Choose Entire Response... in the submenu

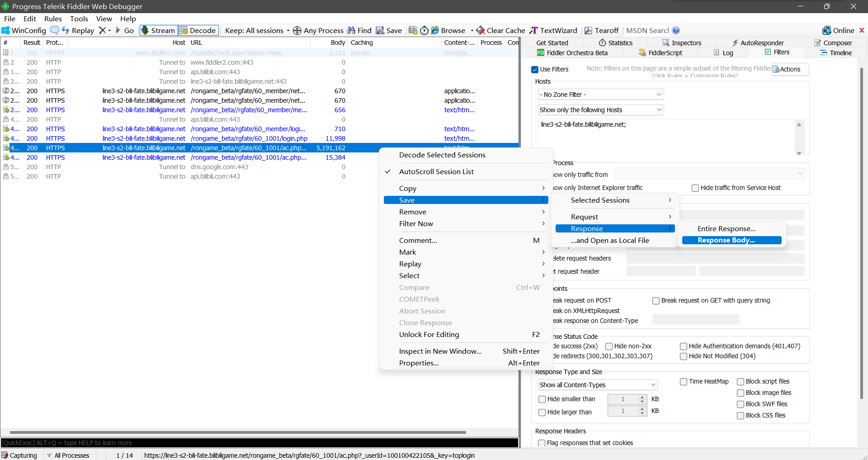pos(731,229)
